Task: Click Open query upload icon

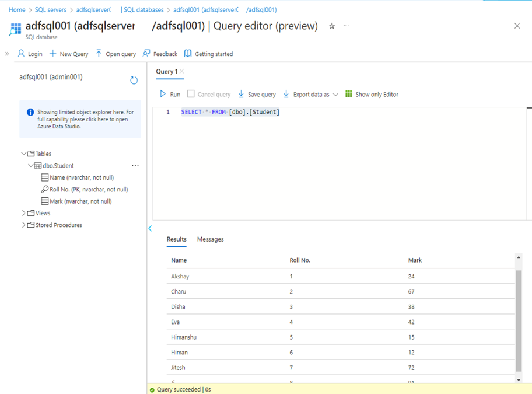Action: (99, 54)
